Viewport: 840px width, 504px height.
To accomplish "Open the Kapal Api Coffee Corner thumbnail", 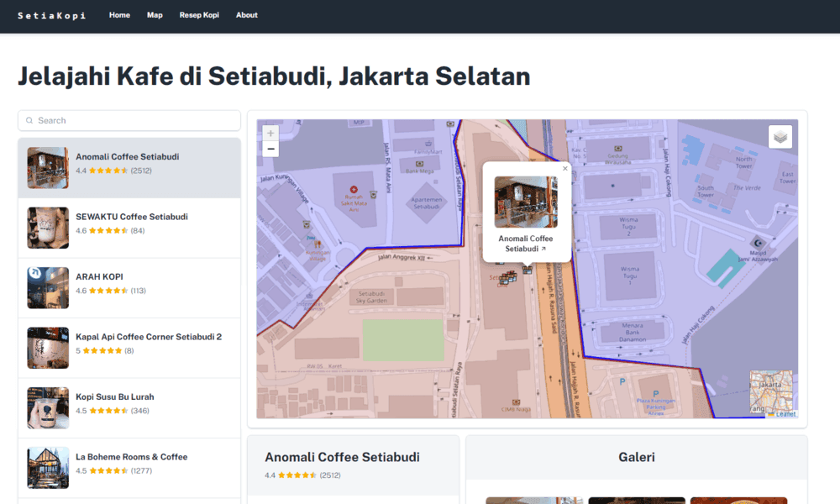I will pos(48,348).
